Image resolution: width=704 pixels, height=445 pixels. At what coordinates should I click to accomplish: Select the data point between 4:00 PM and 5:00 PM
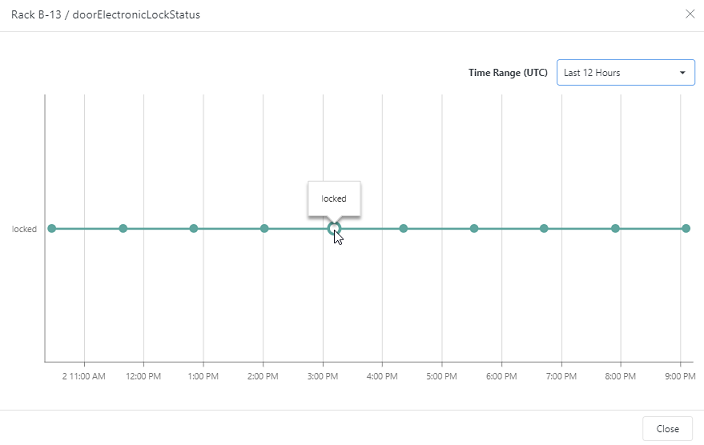tap(403, 229)
